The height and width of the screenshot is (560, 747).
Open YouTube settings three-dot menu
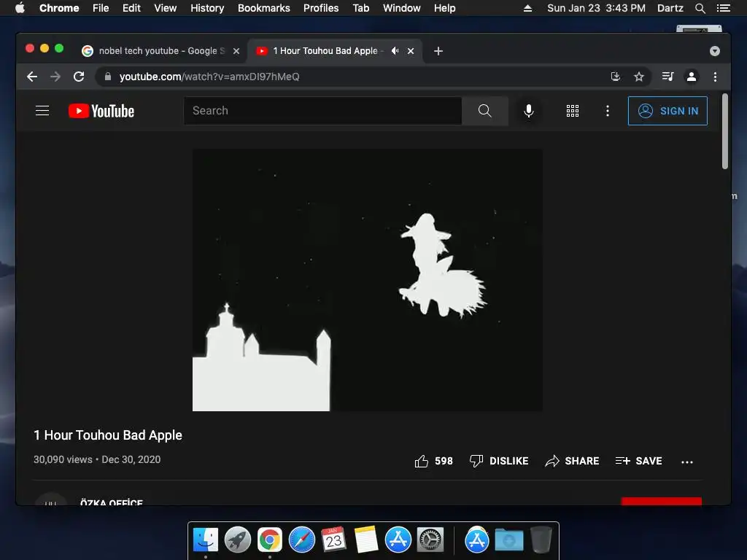click(607, 111)
